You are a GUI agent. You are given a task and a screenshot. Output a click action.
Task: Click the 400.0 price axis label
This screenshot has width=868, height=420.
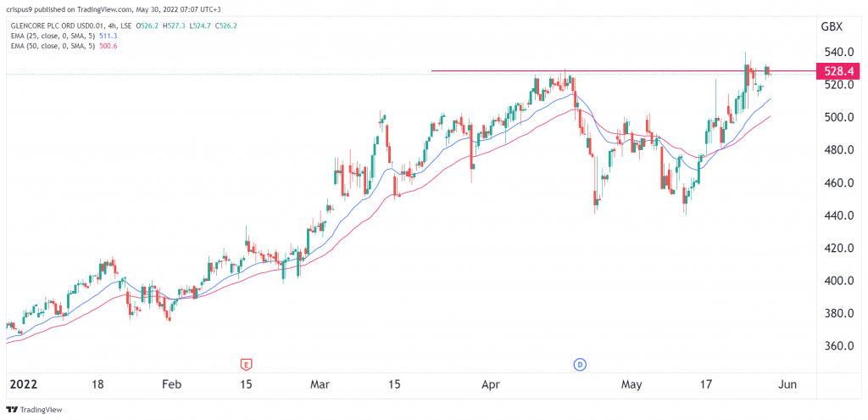pos(837,281)
